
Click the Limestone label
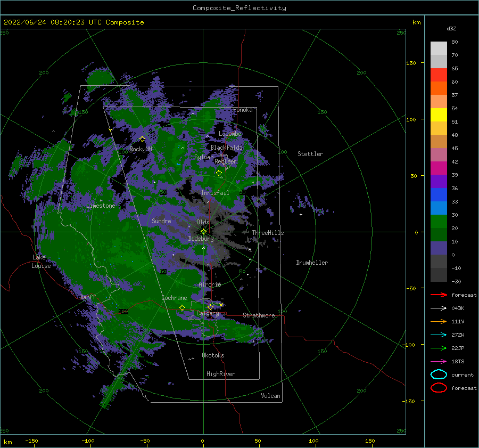click(101, 206)
